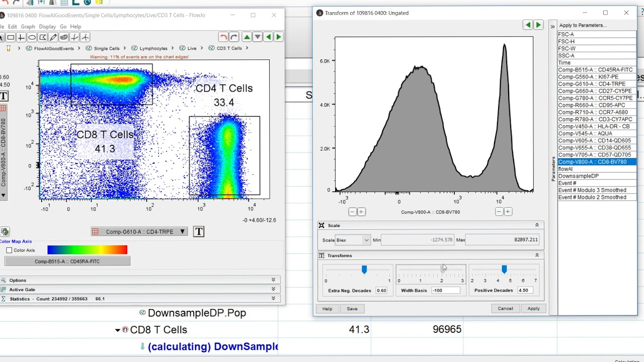The height and width of the screenshot is (362, 644).
Task: Open X-axis parameter Comp-G610-A CD4-TRPE dropdown
Action: pyautogui.click(x=139, y=232)
